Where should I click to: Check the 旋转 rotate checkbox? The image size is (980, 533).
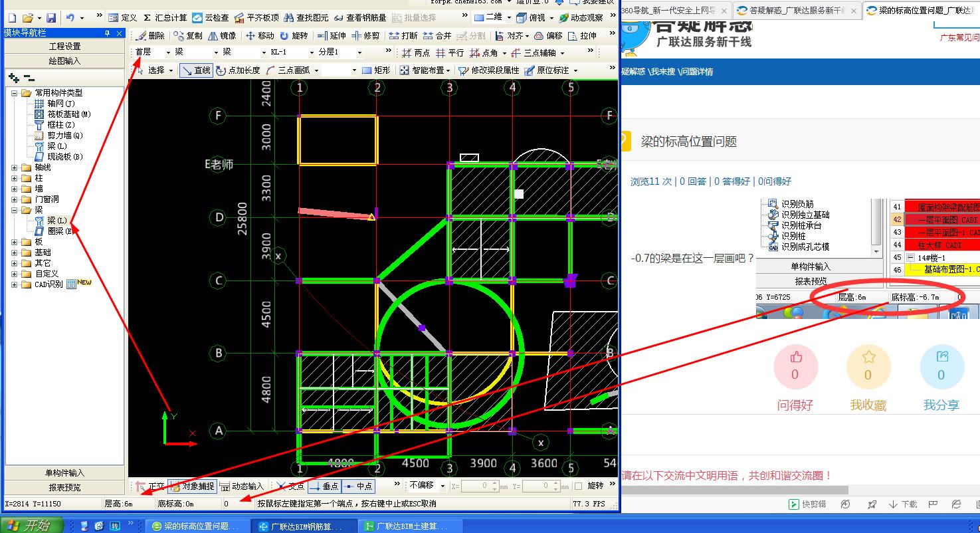[579, 486]
